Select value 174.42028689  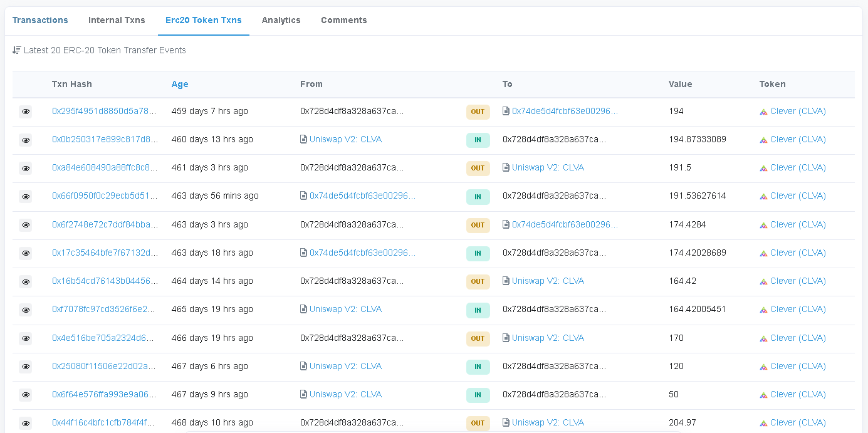coord(698,253)
